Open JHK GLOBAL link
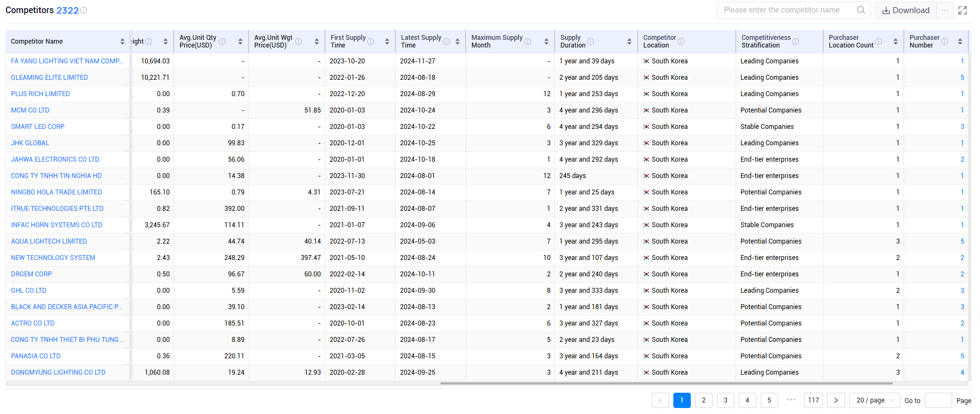Viewport: 980px width, 414px height. click(30, 143)
